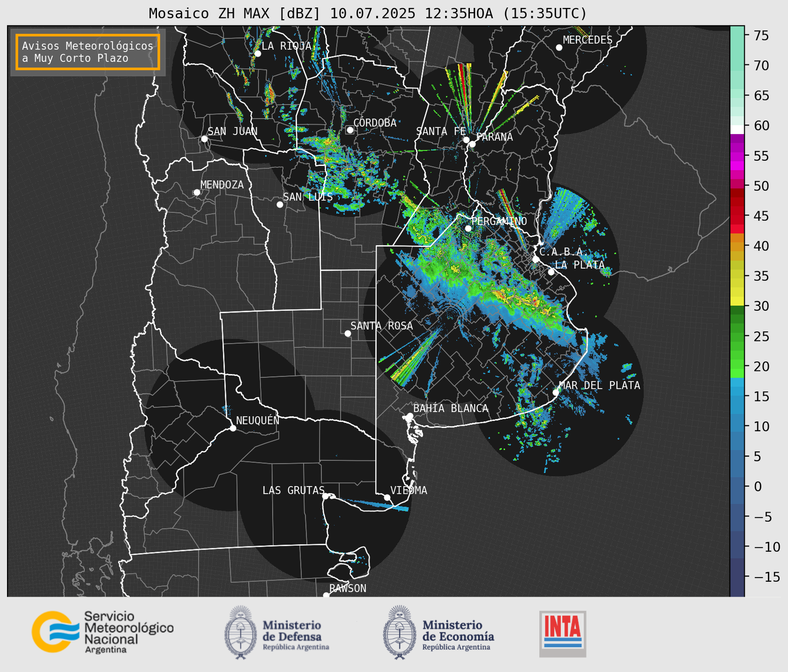Click the 0 colorbar tick label
788x672 pixels.
pos(758,486)
